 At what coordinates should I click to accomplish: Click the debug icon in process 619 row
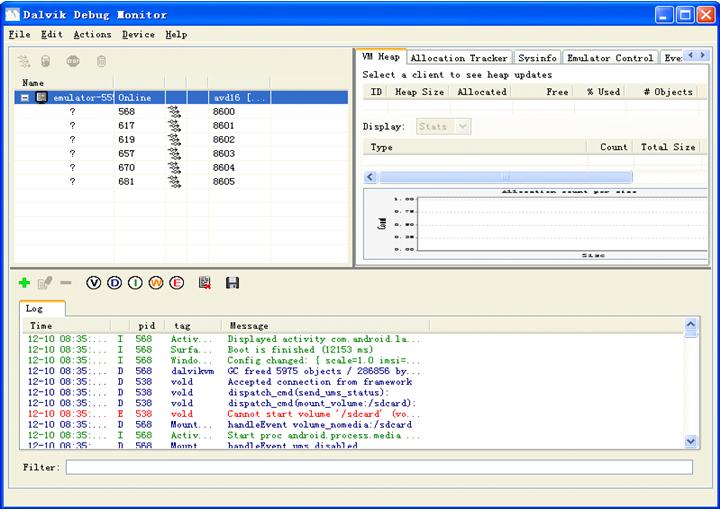(174, 139)
